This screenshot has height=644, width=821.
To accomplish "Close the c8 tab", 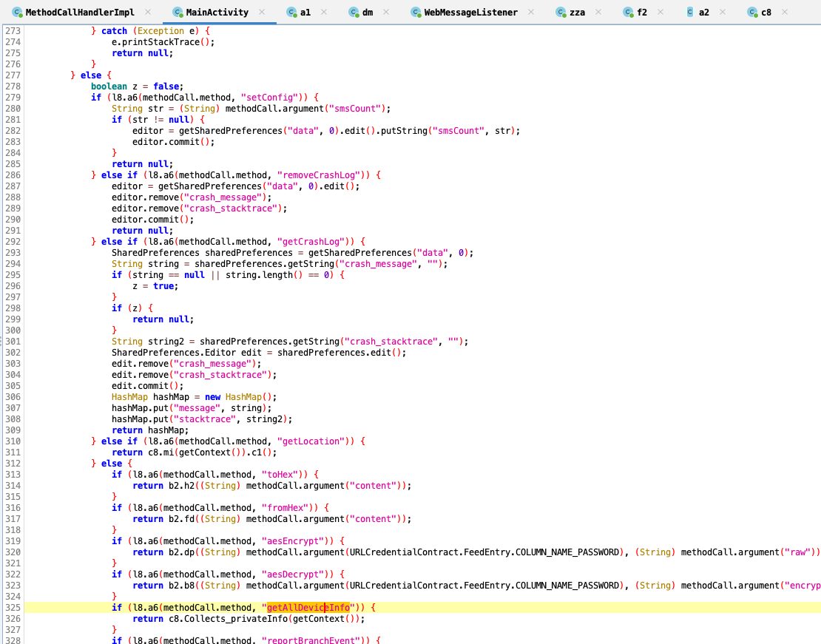I will (x=784, y=12).
